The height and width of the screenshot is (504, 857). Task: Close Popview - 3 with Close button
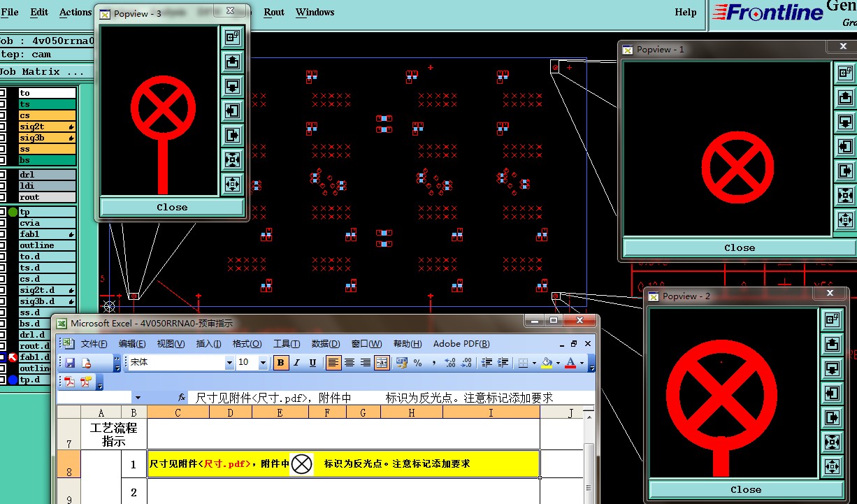[172, 207]
